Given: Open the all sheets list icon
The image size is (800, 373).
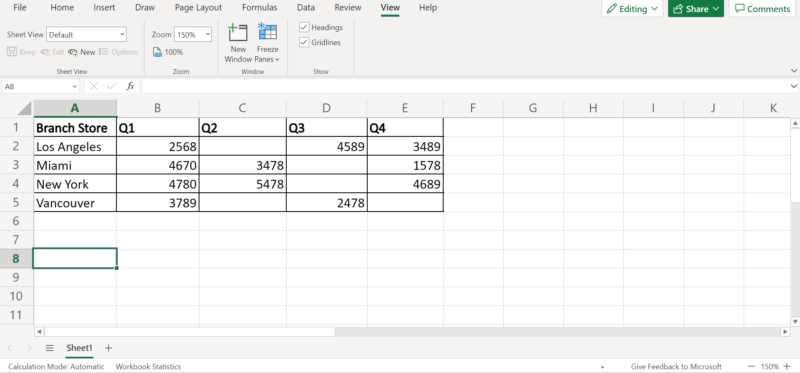Looking at the screenshot, I should [x=49, y=348].
